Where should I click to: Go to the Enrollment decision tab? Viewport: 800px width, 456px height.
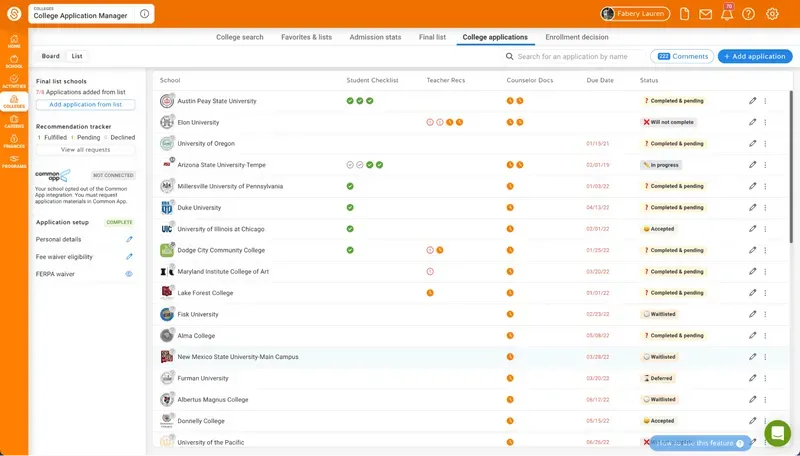point(577,37)
